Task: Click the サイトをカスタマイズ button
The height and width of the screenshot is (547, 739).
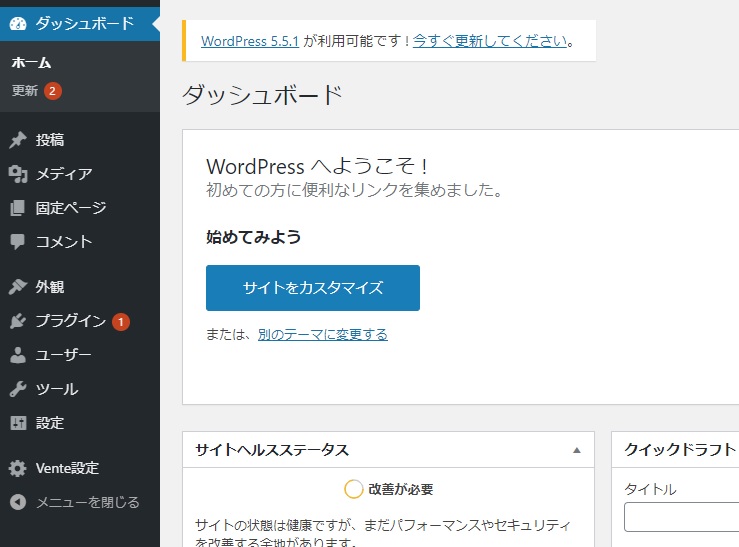Action: [313, 288]
